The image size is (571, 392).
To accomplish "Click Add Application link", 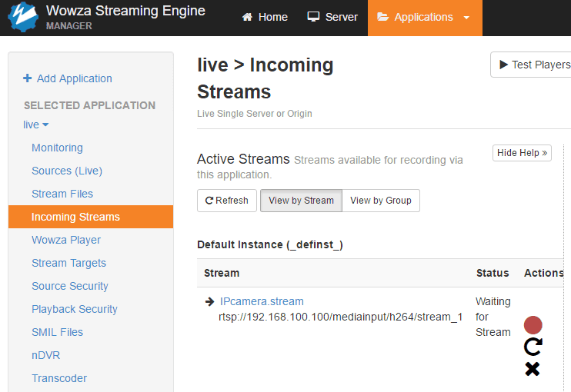I will [68, 78].
